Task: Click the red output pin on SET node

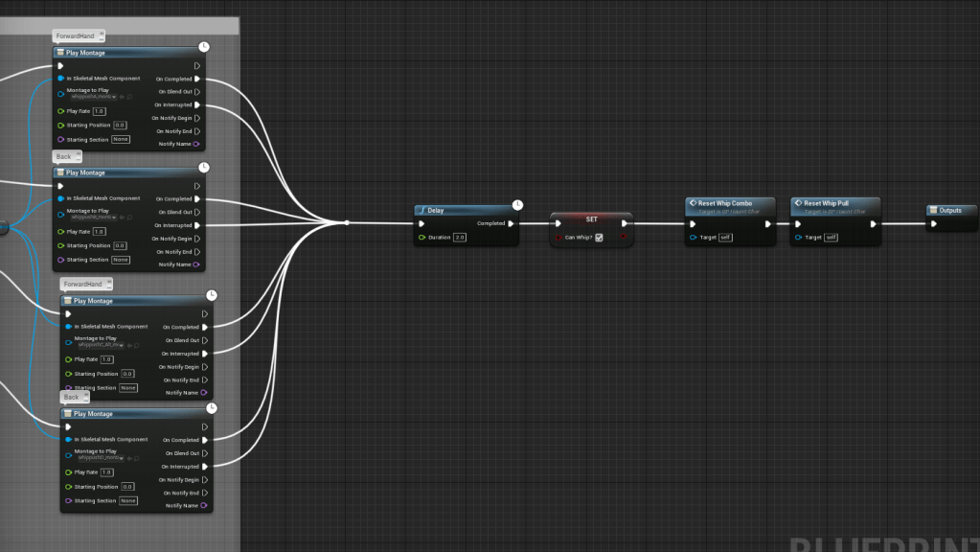Action: [623, 236]
